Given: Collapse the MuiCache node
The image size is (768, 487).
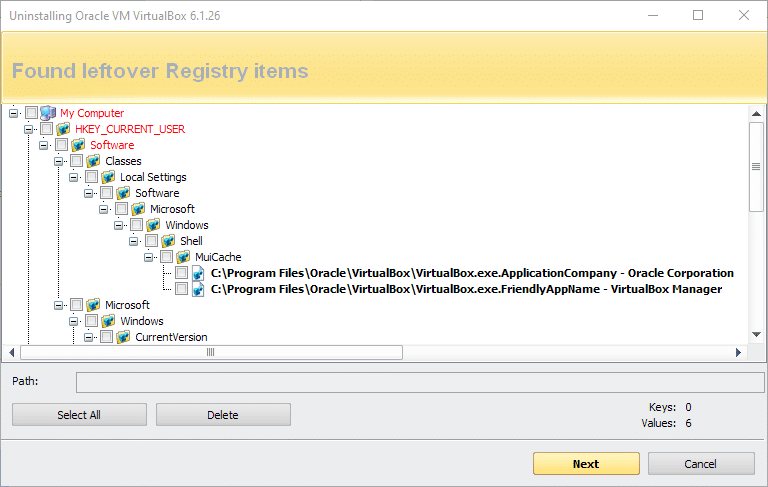Looking at the screenshot, I should (148, 257).
